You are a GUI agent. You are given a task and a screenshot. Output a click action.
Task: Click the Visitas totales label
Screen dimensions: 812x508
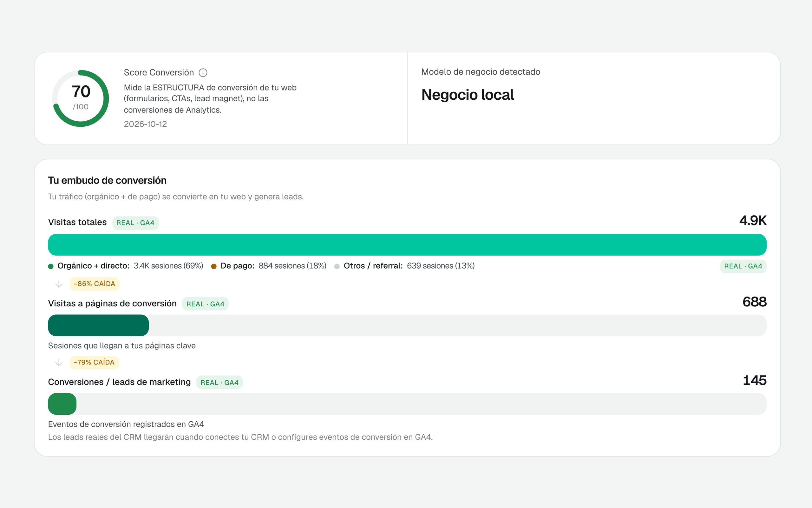pyautogui.click(x=77, y=222)
